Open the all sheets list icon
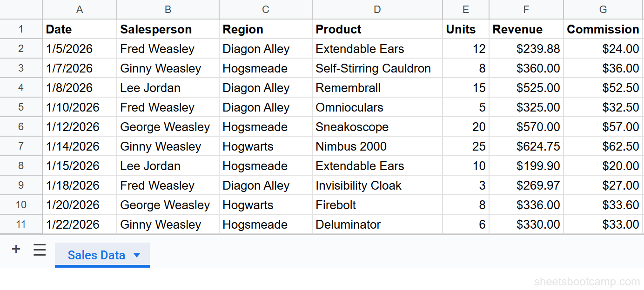This screenshot has width=644, height=290. pyautogui.click(x=40, y=249)
